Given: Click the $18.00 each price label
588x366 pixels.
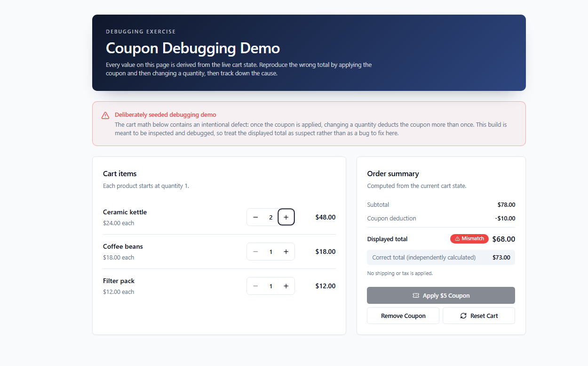Looking at the screenshot, I should pyautogui.click(x=119, y=257).
